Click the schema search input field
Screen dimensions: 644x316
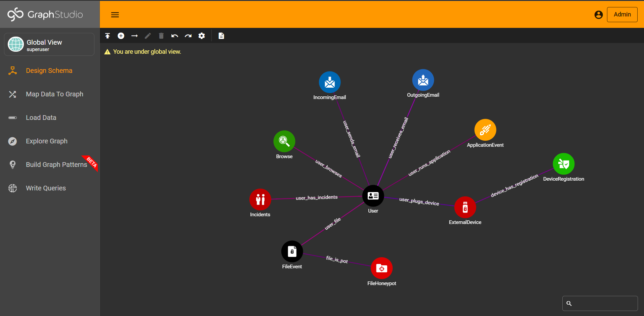tap(600, 303)
